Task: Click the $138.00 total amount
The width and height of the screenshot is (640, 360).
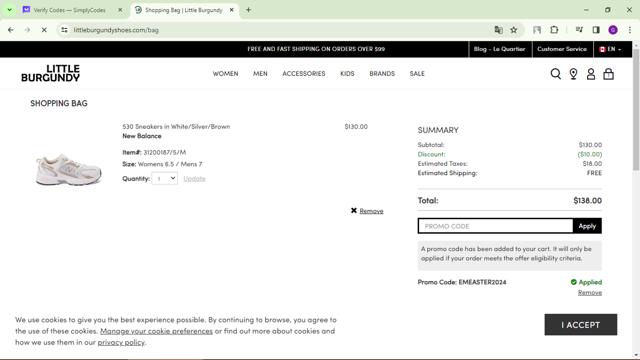Action: pyautogui.click(x=587, y=200)
